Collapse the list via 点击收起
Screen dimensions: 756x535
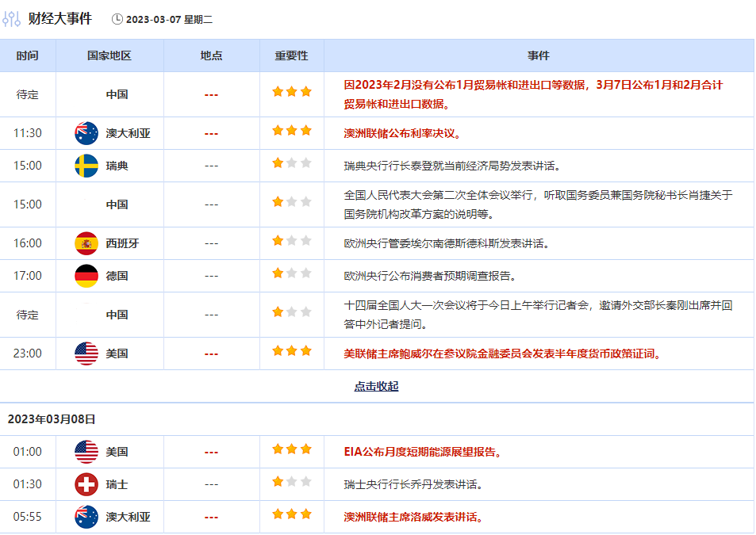[x=376, y=387]
